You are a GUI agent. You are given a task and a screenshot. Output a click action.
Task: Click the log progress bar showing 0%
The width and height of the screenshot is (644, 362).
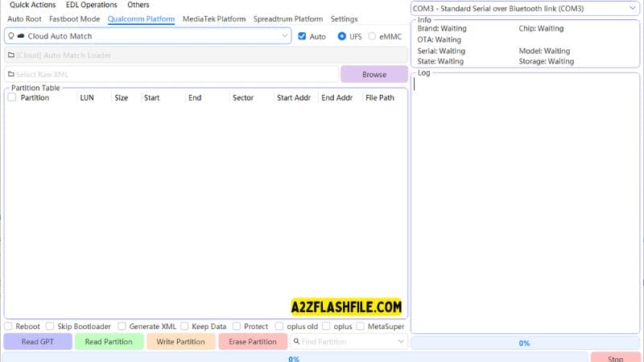pyautogui.click(x=525, y=343)
